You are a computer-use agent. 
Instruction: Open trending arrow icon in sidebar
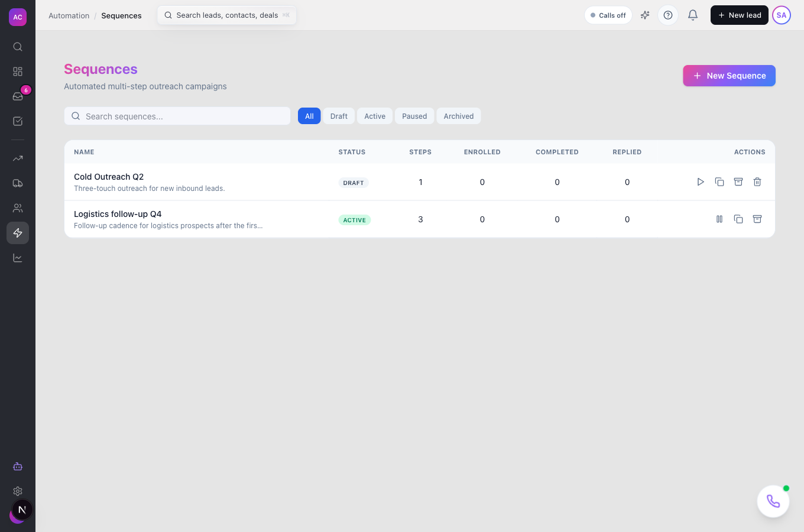(18, 158)
